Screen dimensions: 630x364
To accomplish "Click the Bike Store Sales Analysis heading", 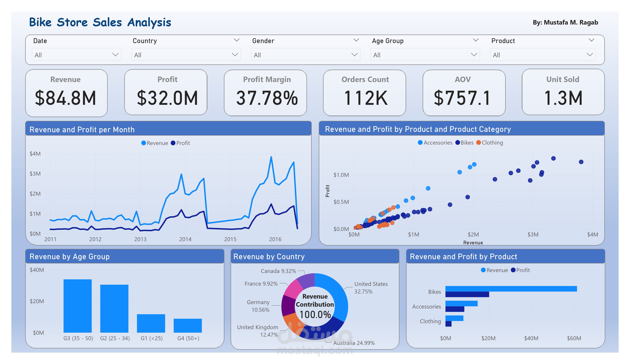I will coord(100,22).
